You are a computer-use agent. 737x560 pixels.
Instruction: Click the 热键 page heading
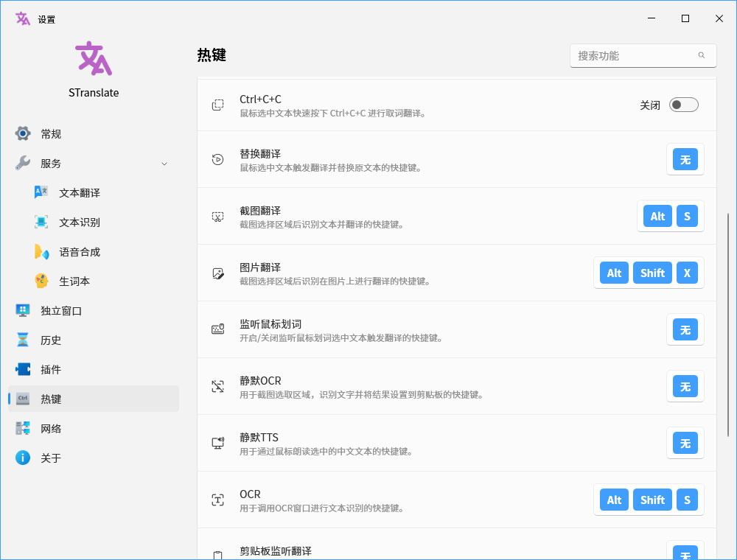[x=212, y=55]
